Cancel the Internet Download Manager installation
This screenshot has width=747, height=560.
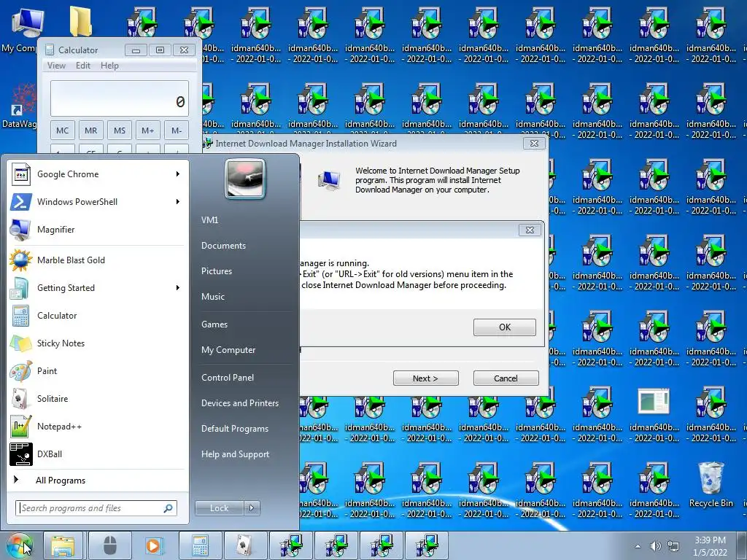[x=506, y=378]
